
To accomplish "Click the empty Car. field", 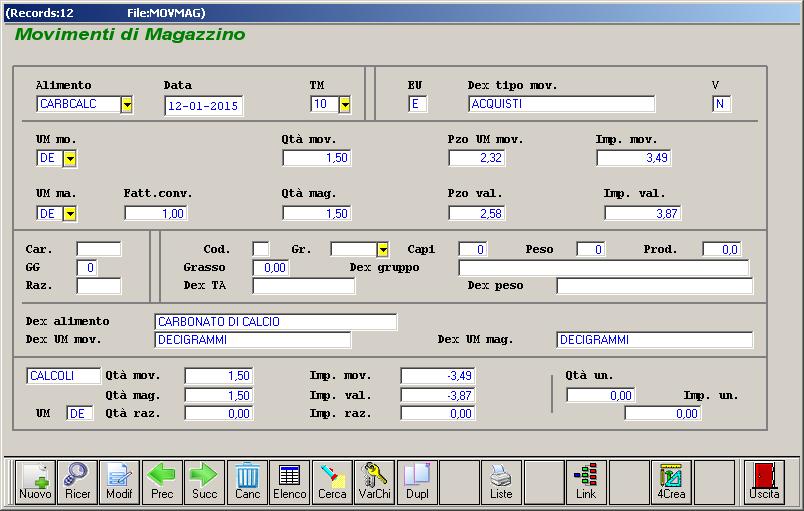I will click(x=98, y=249).
